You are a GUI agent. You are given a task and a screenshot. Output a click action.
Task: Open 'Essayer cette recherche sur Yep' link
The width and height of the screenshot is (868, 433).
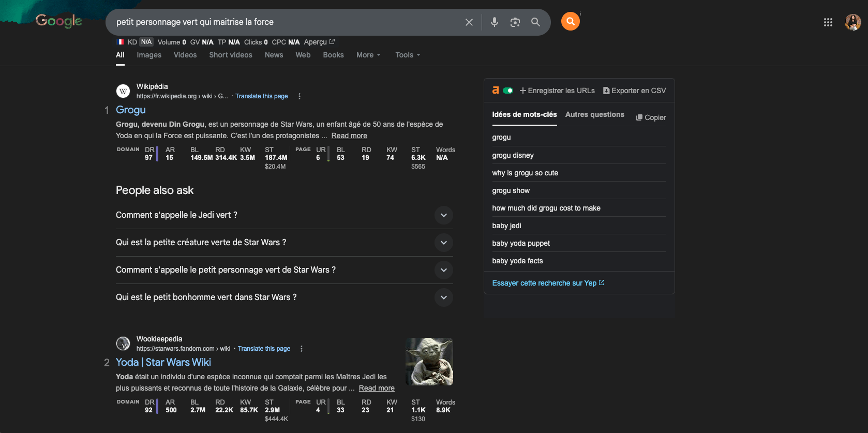click(x=548, y=283)
